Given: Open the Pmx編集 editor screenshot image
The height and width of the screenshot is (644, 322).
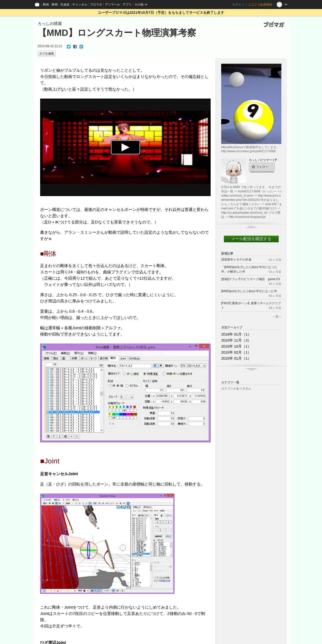Looking at the screenshot, I should click(125, 393).
